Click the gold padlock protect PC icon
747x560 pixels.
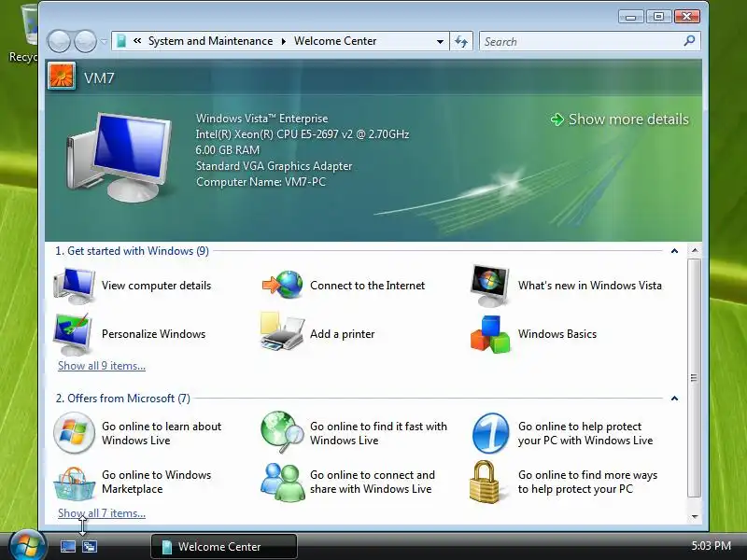click(x=484, y=482)
